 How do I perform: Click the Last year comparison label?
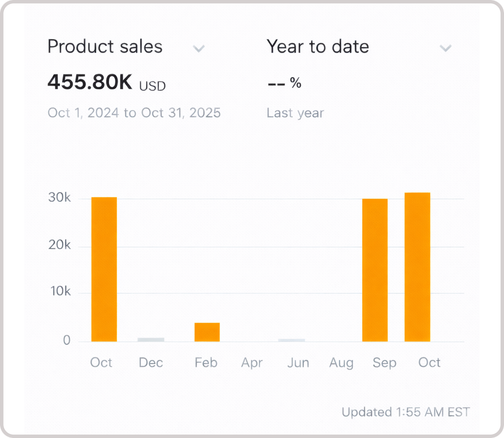[x=295, y=113]
